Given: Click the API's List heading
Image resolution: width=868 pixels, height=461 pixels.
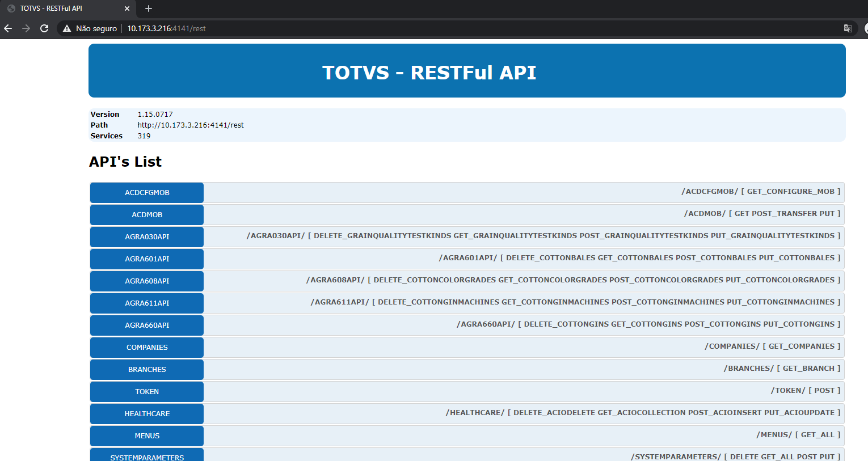Looking at the screenshot, I should click(125, 162).
